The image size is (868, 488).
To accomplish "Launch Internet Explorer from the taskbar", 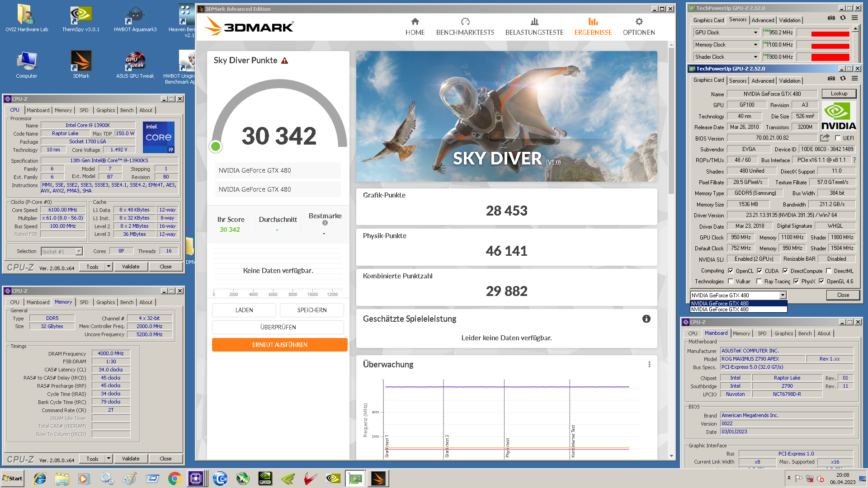I will (x=40, y=479).
